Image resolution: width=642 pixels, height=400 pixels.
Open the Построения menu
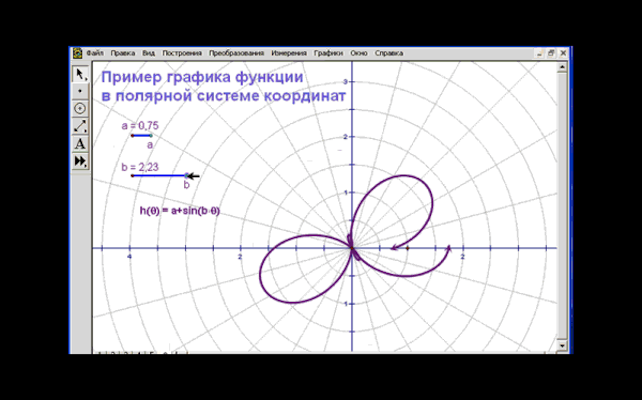tap(182, 53)
